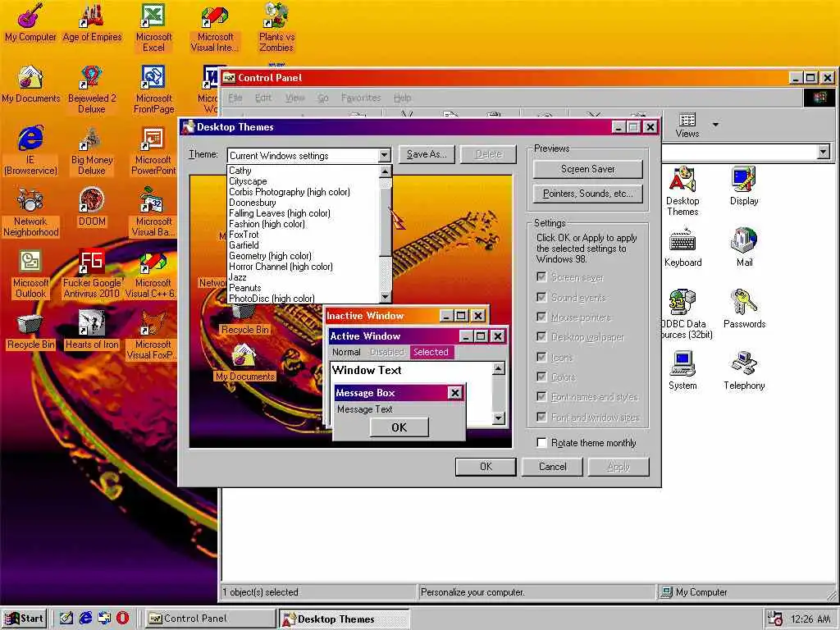
Task: Open Mail in Control Panel
Action: (744, 248)
